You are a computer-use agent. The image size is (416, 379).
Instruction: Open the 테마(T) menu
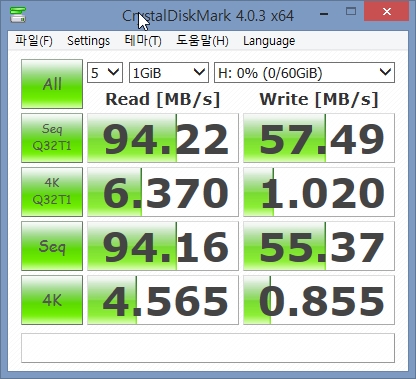143,41
